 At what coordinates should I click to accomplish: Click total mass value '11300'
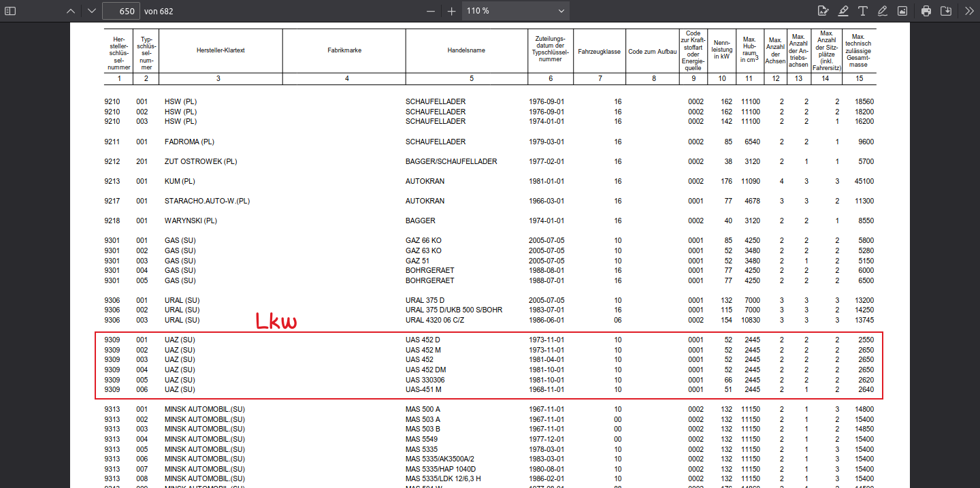(863, 201)
